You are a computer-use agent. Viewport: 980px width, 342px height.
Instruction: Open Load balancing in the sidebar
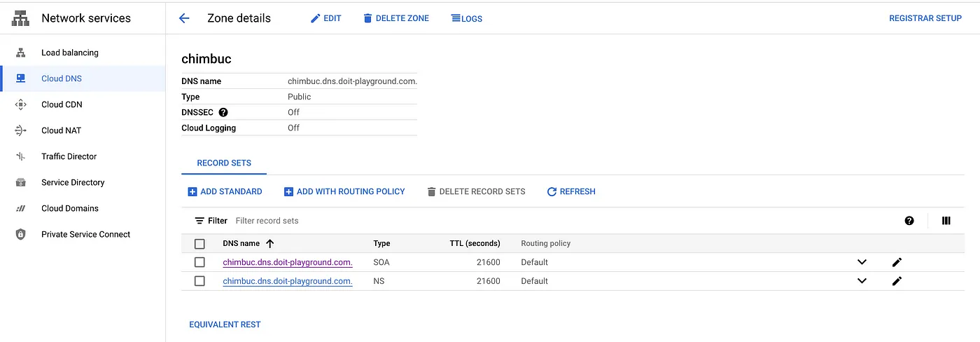coord(83,53)
